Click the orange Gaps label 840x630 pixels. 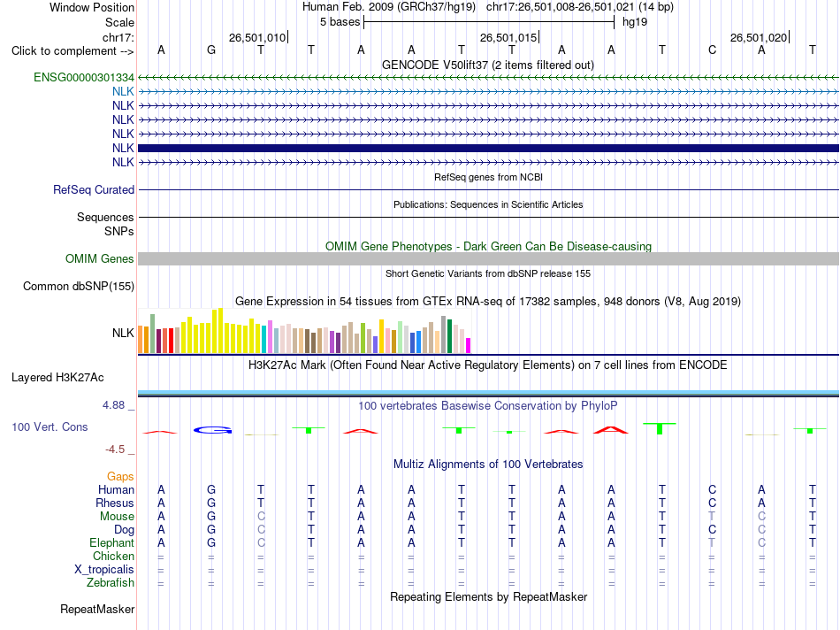(120, 477)
